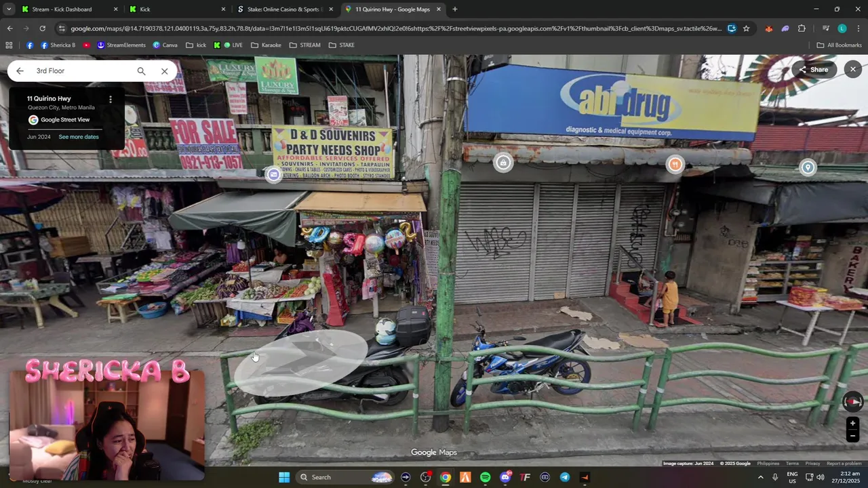Open the Karaoke bookmark folder
The width and height of the screenshot is (868, 488).
click(x=266, y=45)
